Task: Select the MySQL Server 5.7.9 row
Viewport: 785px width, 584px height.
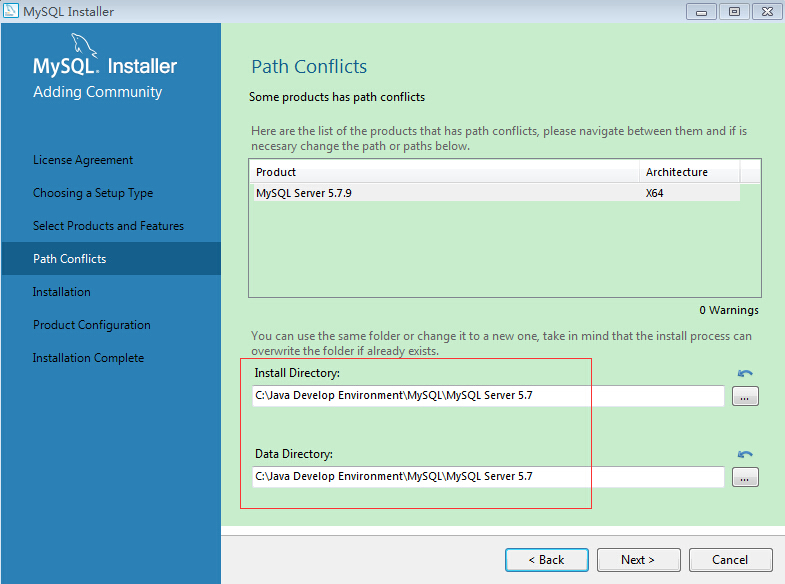Action: [444, 193]
